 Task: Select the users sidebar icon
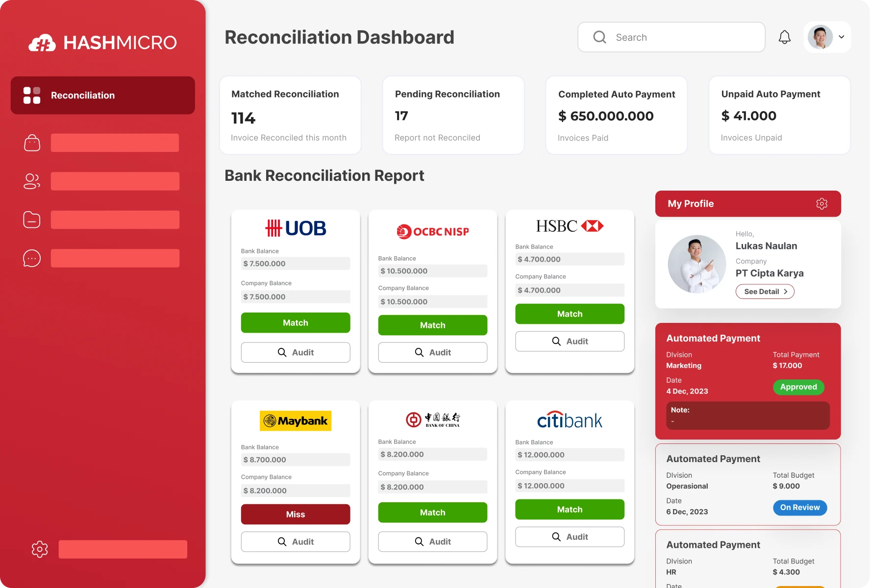(32, 181)
